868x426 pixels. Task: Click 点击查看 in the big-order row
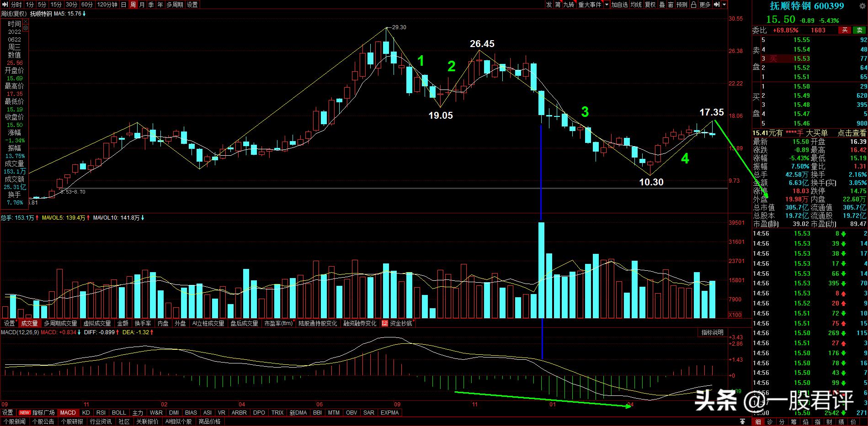pos(852,133)
